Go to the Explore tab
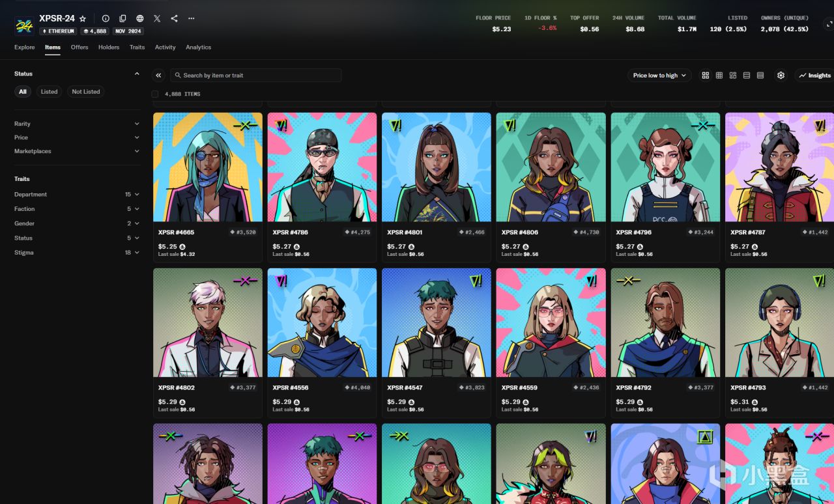 click(25, 48)
